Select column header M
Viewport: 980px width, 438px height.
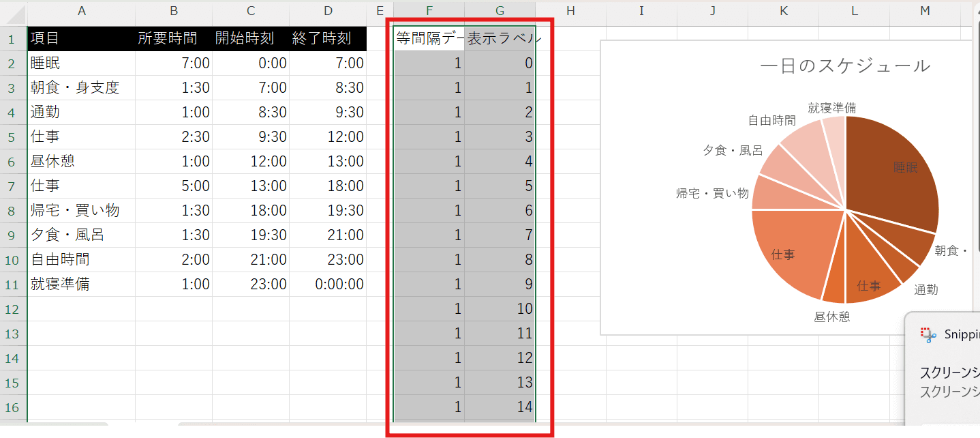925,10
